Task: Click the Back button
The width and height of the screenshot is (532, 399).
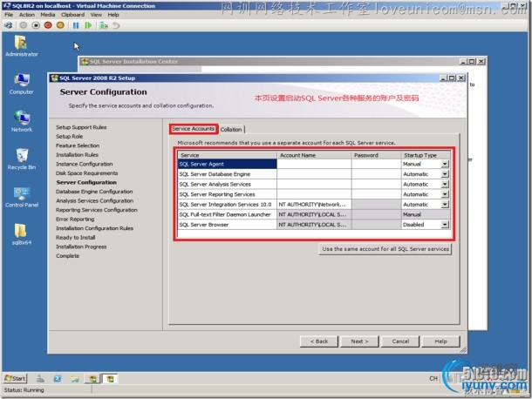Action: [319, 342]
